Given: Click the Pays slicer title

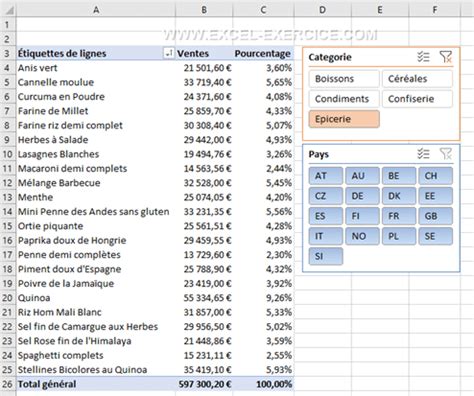Looking at the screenshot, I should pyautogui.click(x=319, y=154).
